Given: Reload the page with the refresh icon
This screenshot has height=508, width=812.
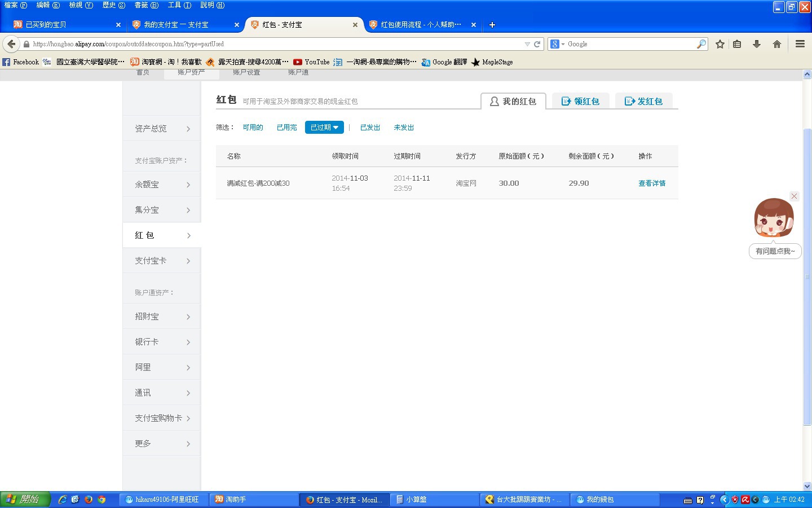Looking at the screenshot, I should 537,44.
